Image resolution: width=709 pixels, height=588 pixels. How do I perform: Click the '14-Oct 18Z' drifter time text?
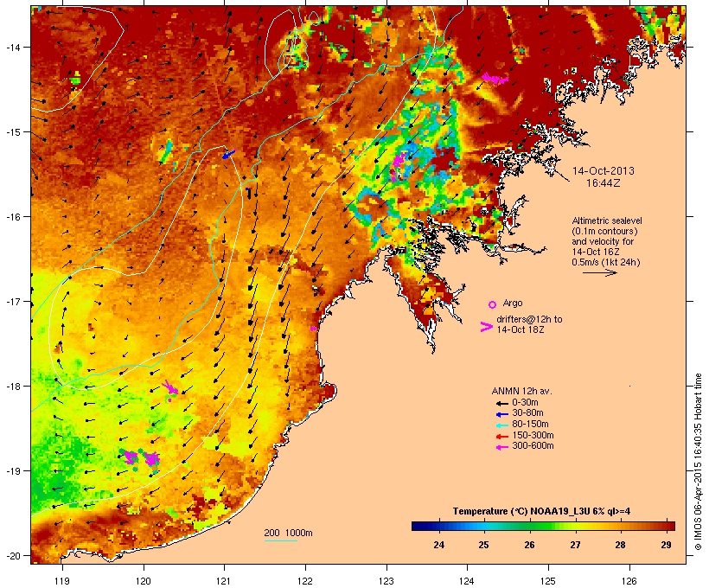521,329
